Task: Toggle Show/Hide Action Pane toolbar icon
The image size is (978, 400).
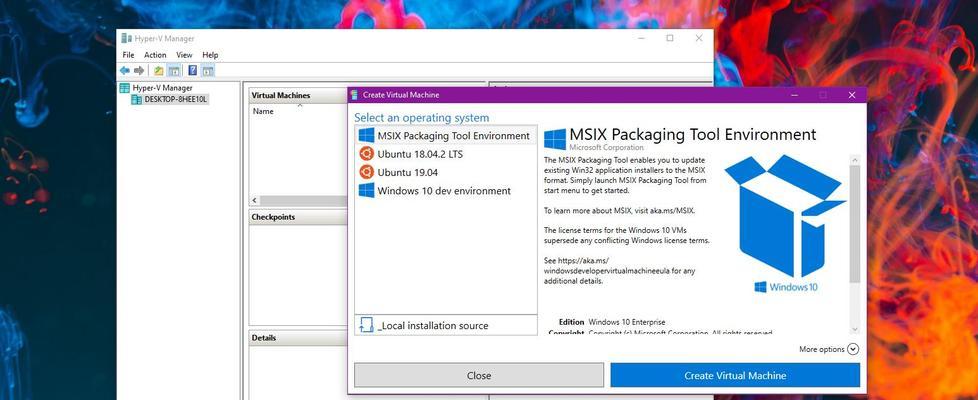Action: [208, 71]
